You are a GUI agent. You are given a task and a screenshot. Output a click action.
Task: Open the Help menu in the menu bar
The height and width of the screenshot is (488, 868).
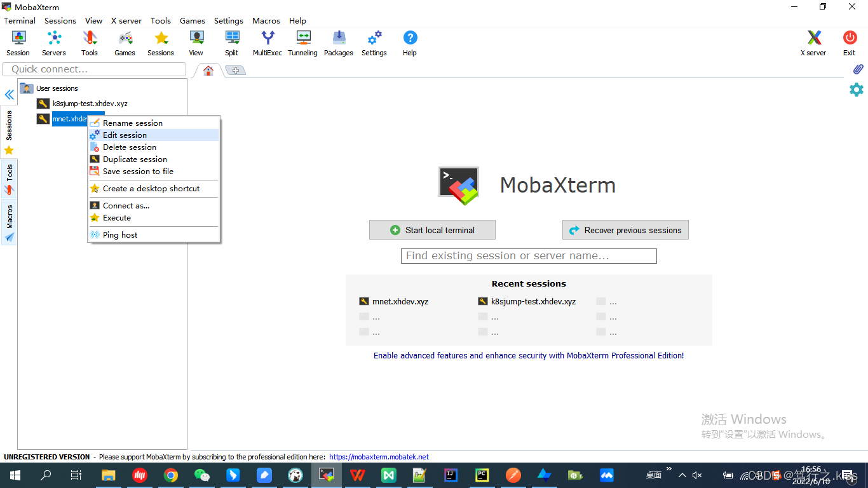coord(297,20)
